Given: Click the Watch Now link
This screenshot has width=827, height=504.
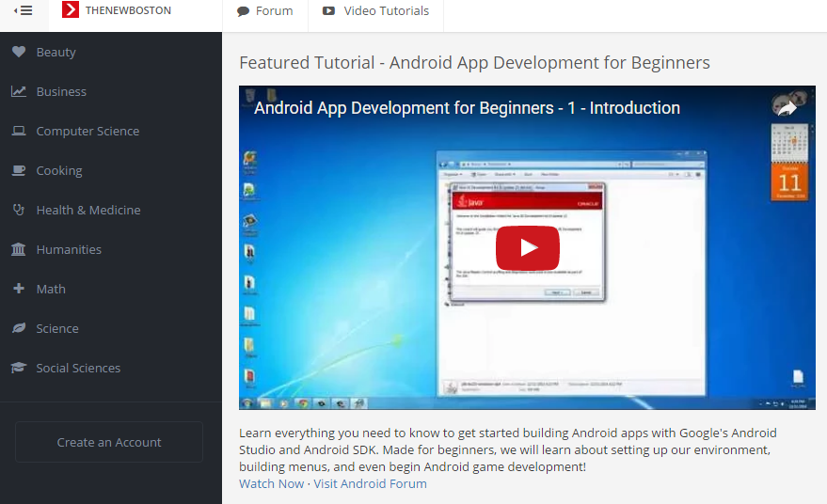Looking at the screenshot, I should [272, 483].
